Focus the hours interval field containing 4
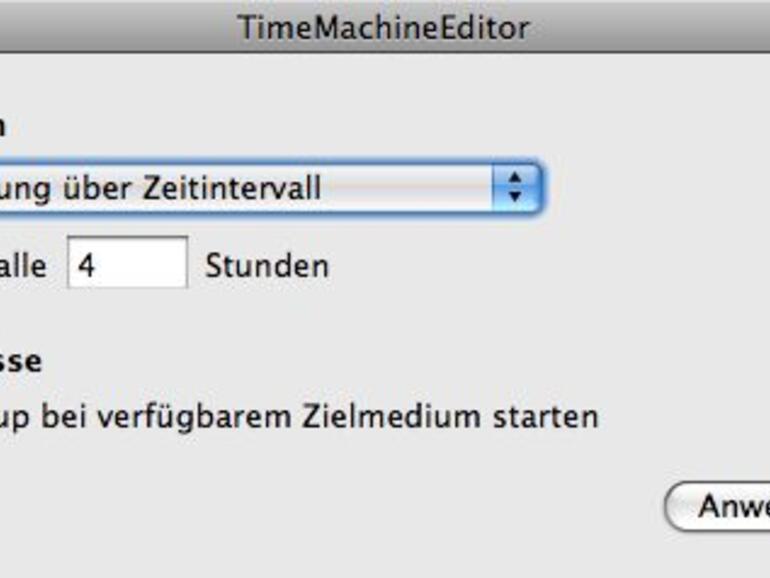Screen dimensions: 770x578 pyautogui.click(x=127, y=267)
